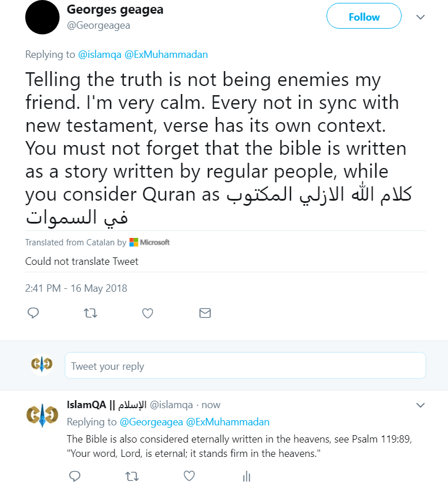This screenshot has width=448, height=489.
Task: Open @ExMuhammadan mention at top
Action: coord(166,54)
